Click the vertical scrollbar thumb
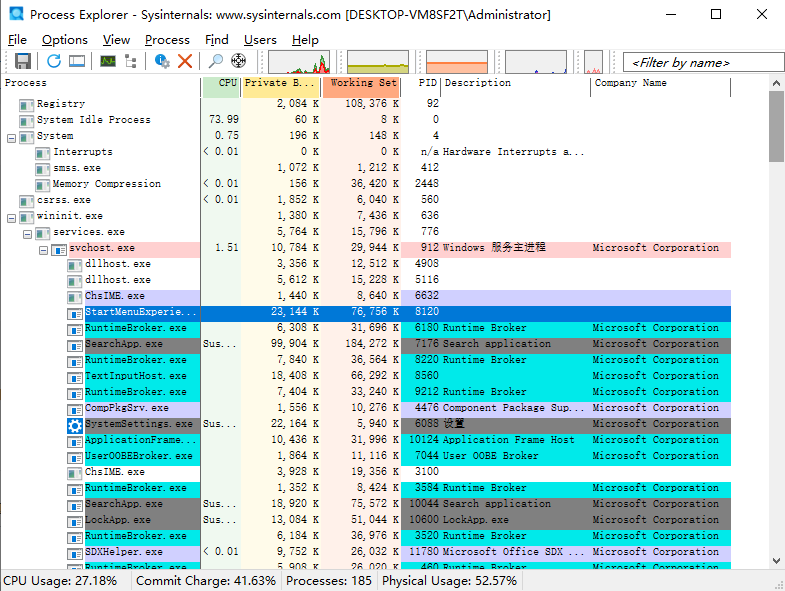785x591 pixels. [x=776, y=126]
